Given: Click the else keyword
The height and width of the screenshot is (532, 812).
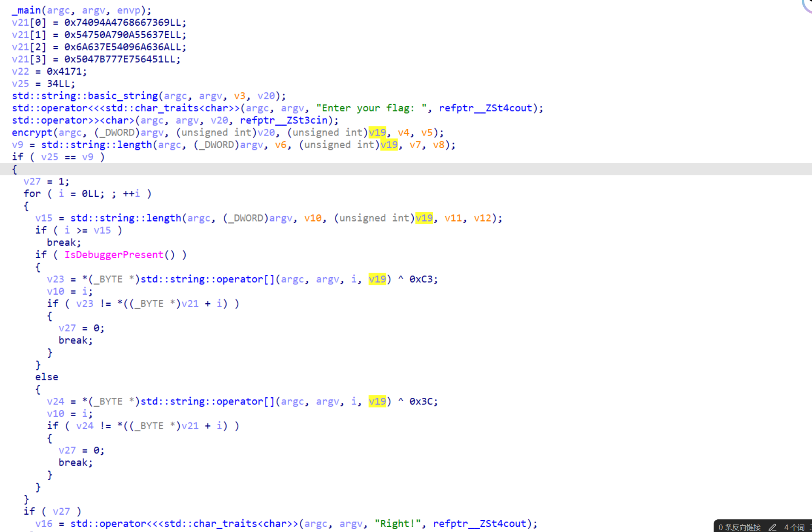Looking at the screenshot, I should pyautogui.click(x=47, y=377).
